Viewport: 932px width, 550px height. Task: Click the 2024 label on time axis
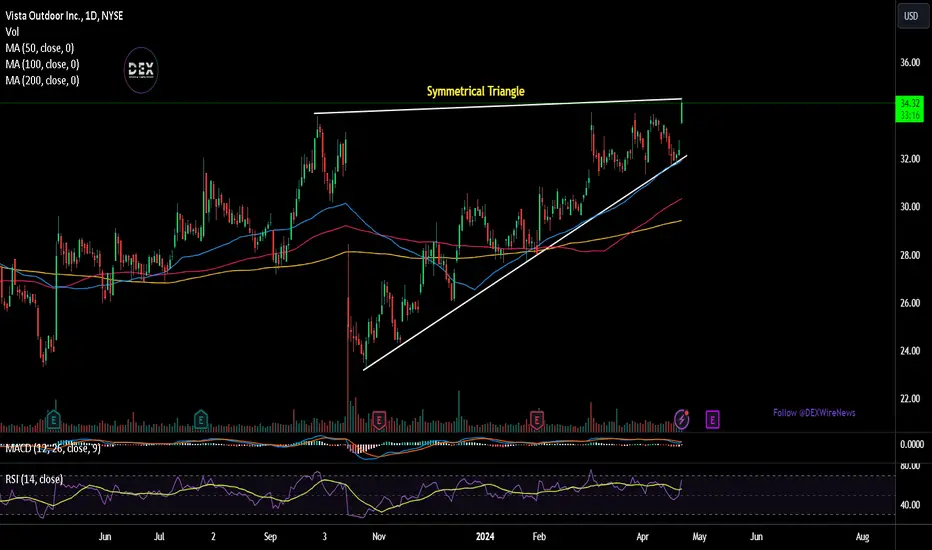tap(485, 536)
